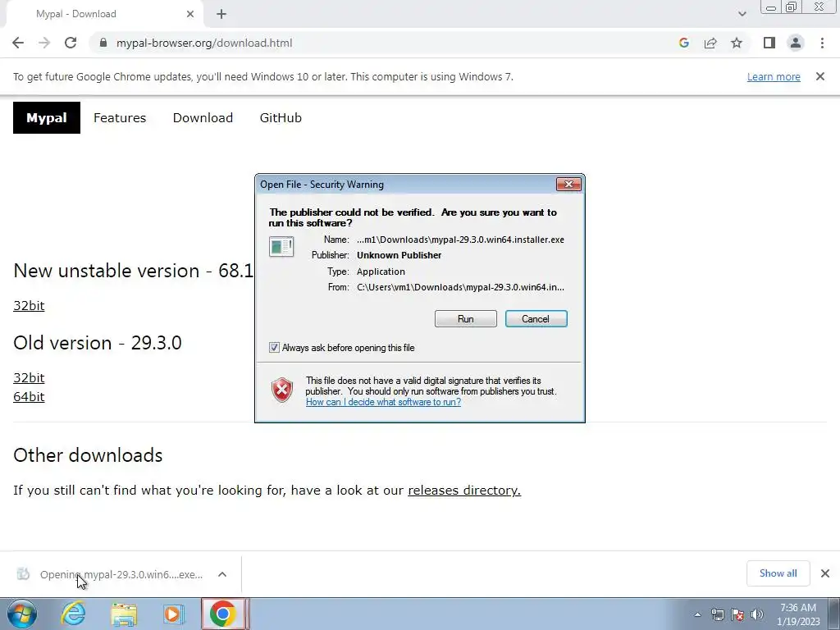Click the Mypal logo button
This screenshot has height=630, width=840.
[47, 118]
